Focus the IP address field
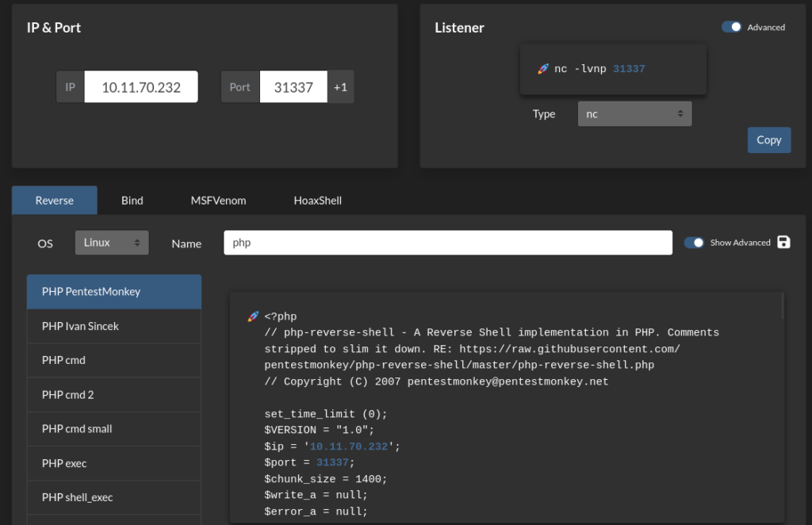812x525 pixels. (x=141, y=87)
